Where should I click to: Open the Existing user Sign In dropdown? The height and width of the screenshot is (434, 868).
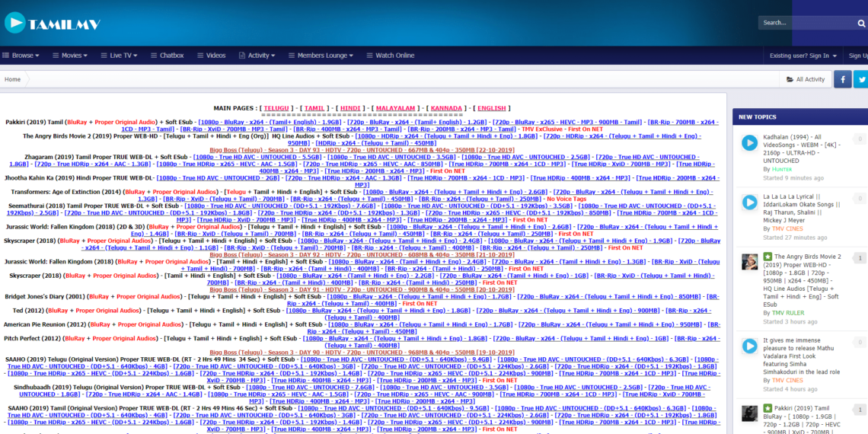[x=803, y=56]
